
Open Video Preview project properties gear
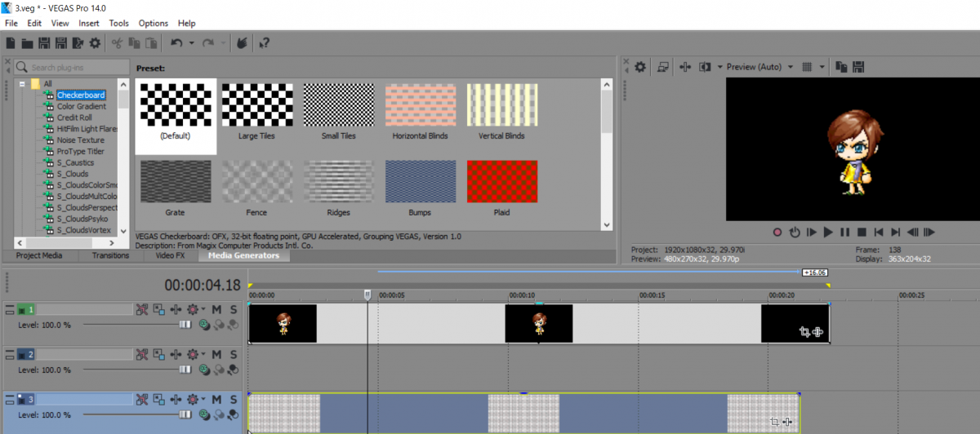point(640,67)
